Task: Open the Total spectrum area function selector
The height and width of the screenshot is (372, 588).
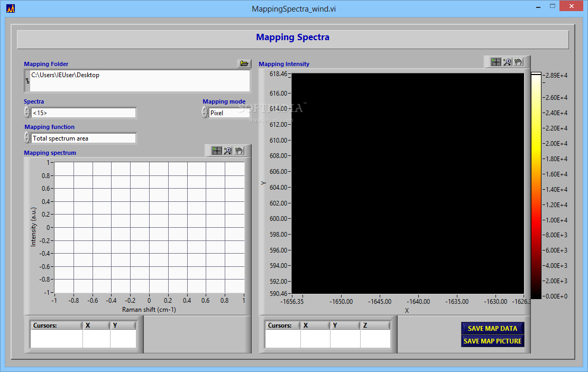Action: pos(84,138)
